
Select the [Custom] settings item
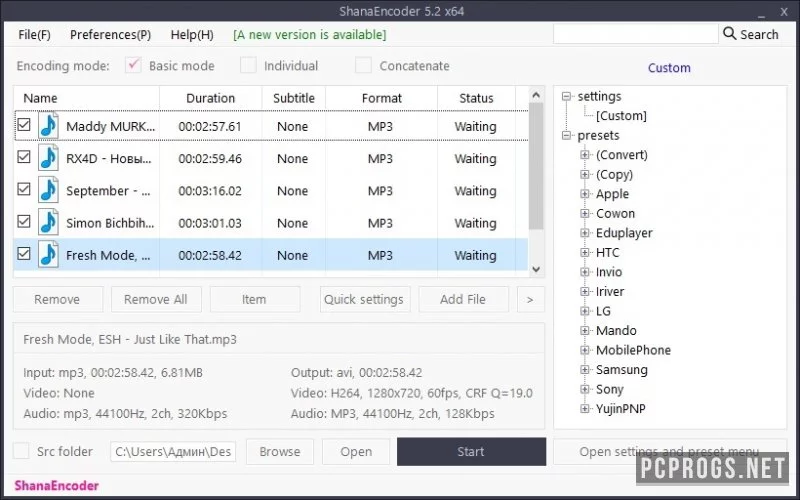coord(621,116)
